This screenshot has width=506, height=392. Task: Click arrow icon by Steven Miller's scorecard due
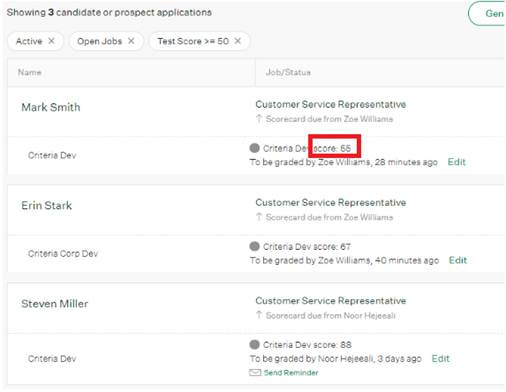click(x=259, y=315)
